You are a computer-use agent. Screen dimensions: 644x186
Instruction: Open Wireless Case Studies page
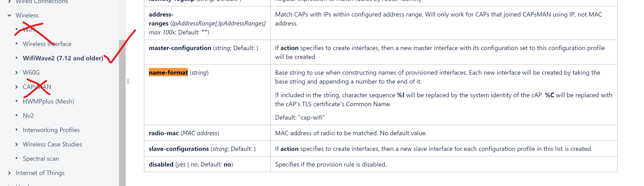click(52, 144)
